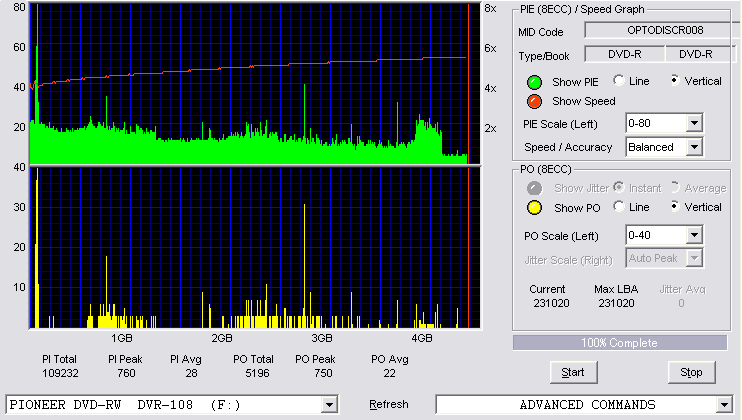Toggle the green Show PIE indicator
742x420 pixels.
[534, 82]
